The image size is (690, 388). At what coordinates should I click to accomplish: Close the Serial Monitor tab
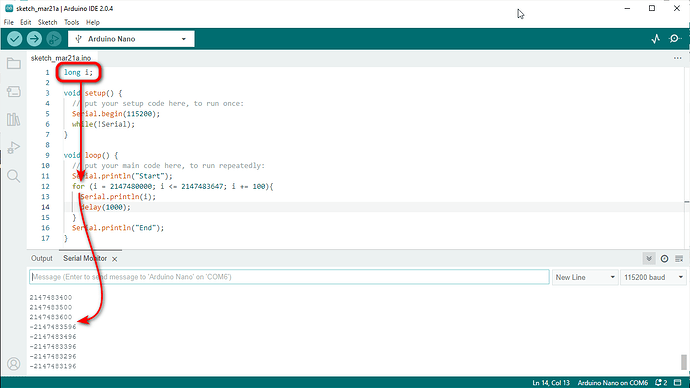(114, 259)
